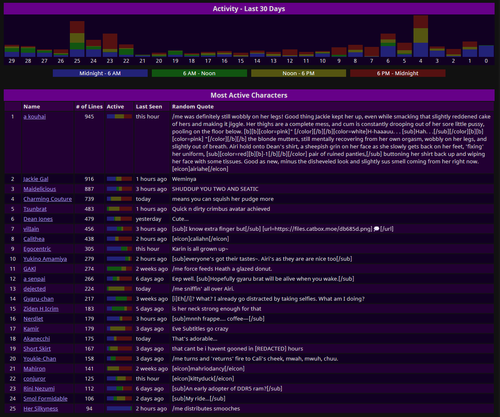This screenshot has height=417, width=500.
Task: Follow the Egocentric link
Action: [x=37, y=249]
